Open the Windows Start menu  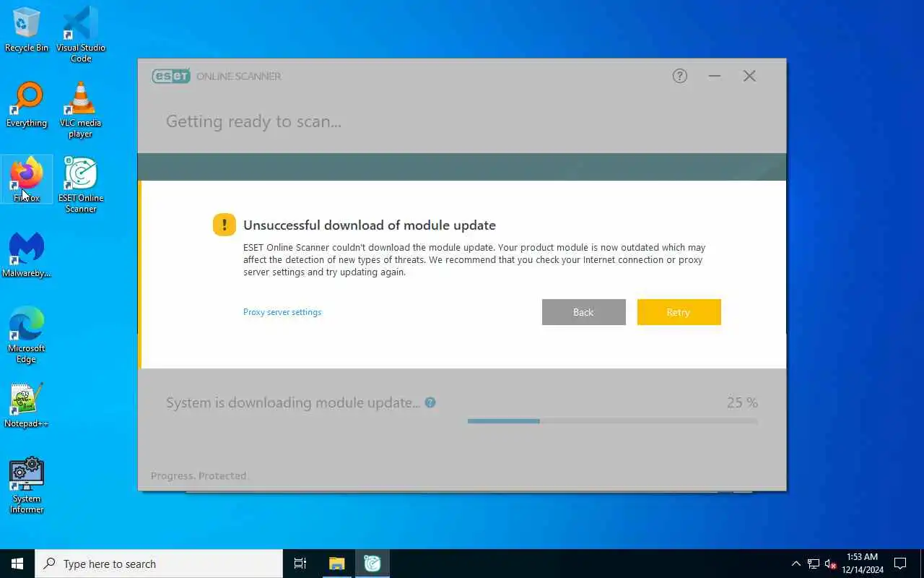click(17, 564)
